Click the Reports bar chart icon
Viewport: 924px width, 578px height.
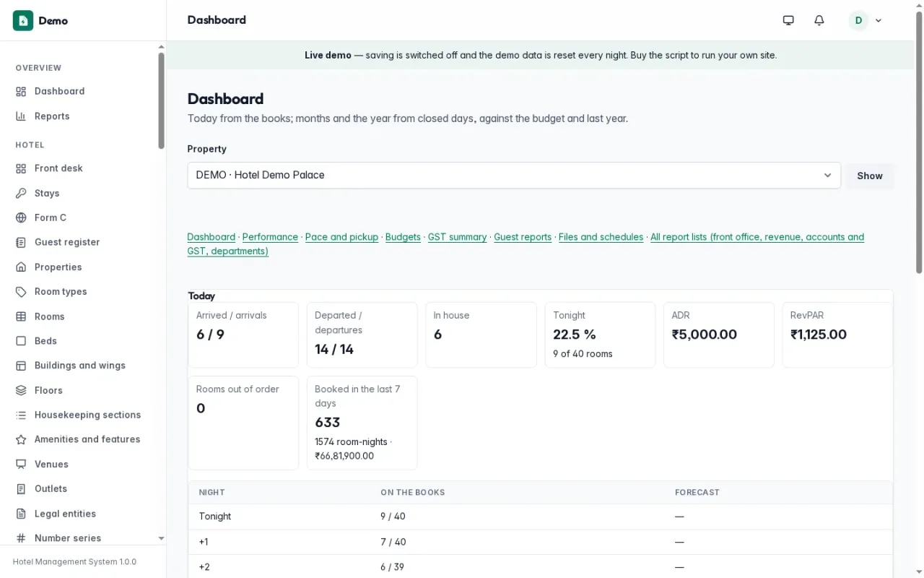coord(21,116)
